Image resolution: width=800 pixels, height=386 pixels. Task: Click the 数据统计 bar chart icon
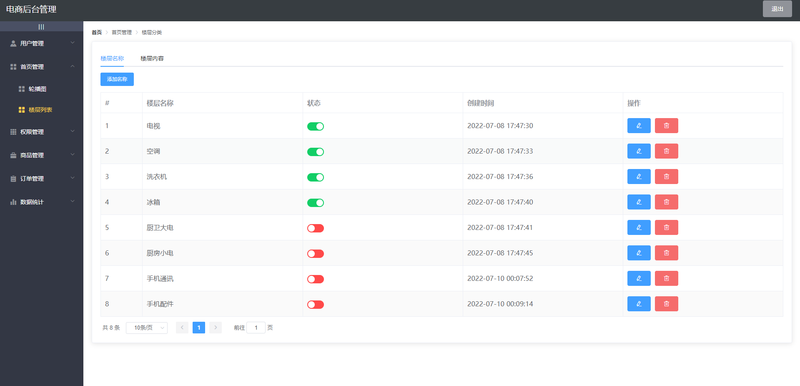[x=13, y=202]
